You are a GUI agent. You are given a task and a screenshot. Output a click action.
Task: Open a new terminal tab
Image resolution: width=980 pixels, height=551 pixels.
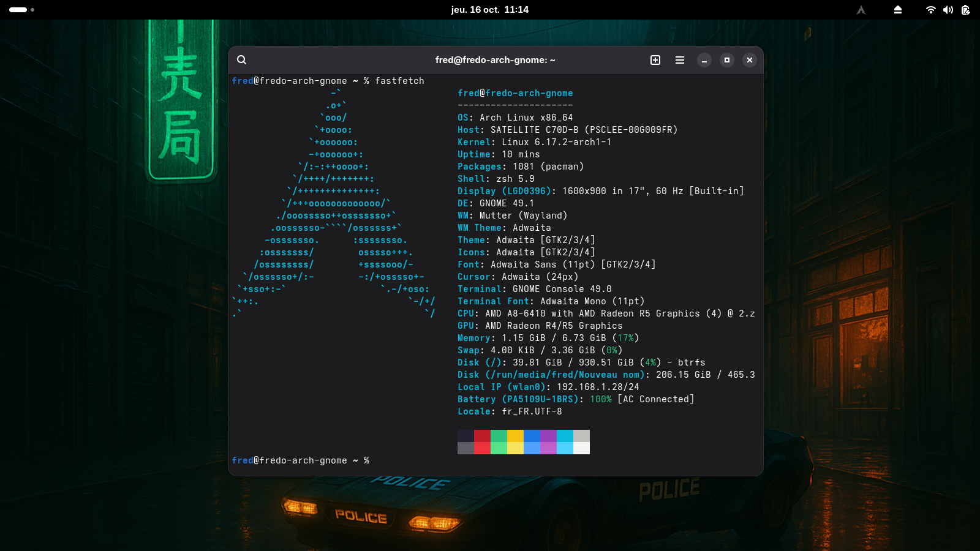[x=655, y=60]
